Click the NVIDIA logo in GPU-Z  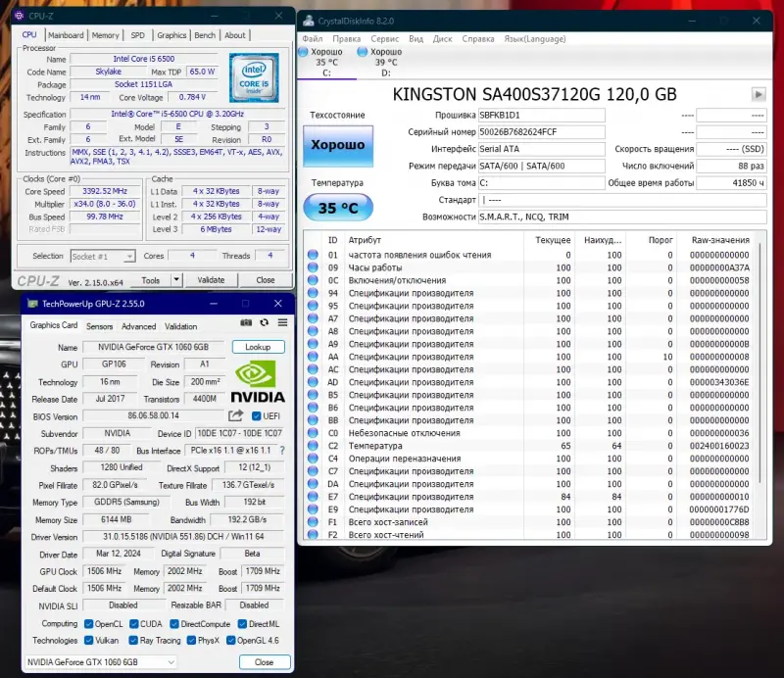click(x=258, y=382)
